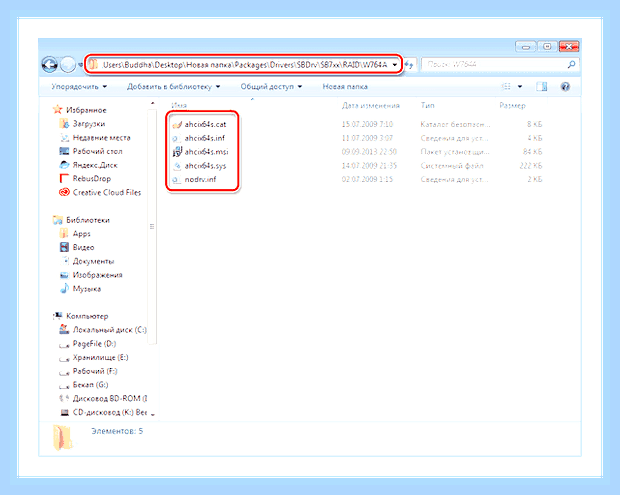Open the Apps library

[81, 234]
